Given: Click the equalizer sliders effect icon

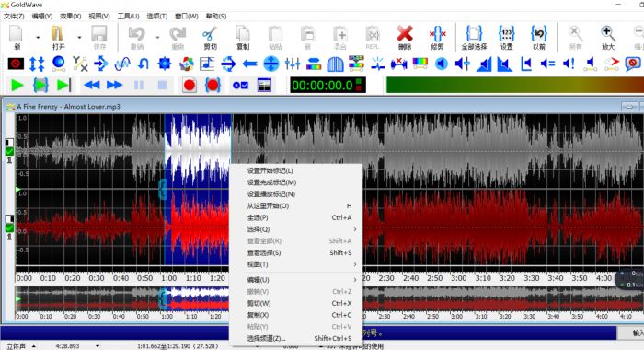Looking at the screenshot, I should tap(292, 64).
